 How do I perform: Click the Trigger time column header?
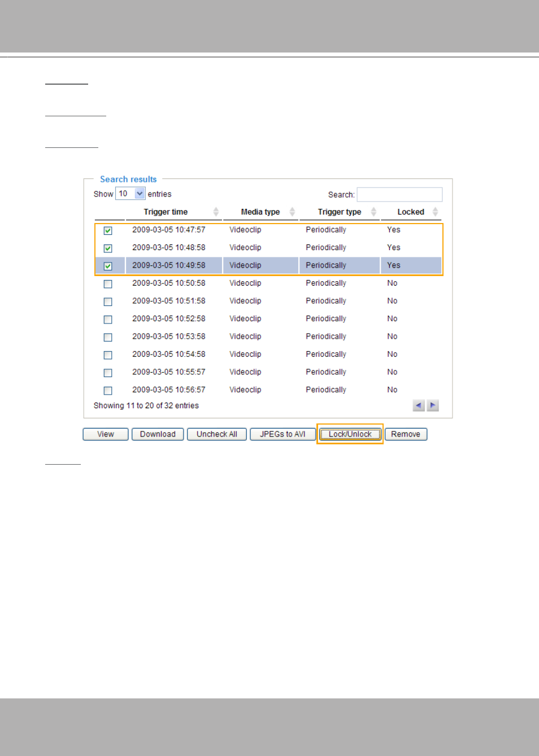tap(166, 212)
